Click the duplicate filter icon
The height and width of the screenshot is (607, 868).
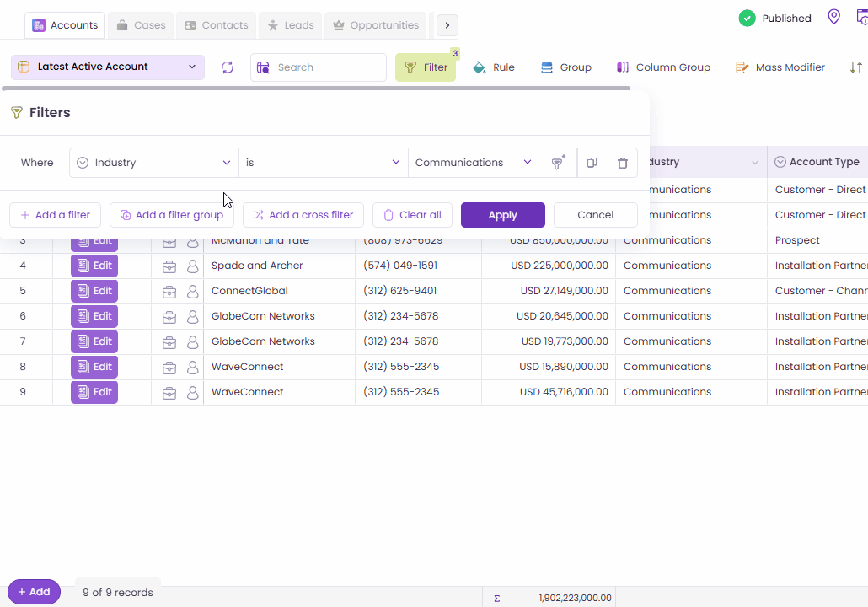pos(592,163)
